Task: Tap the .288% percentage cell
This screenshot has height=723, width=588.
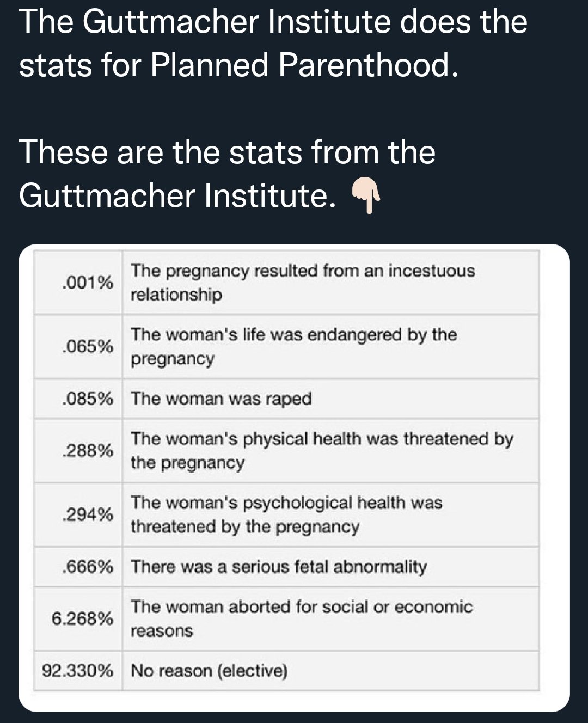Action: tap(78, 451)
